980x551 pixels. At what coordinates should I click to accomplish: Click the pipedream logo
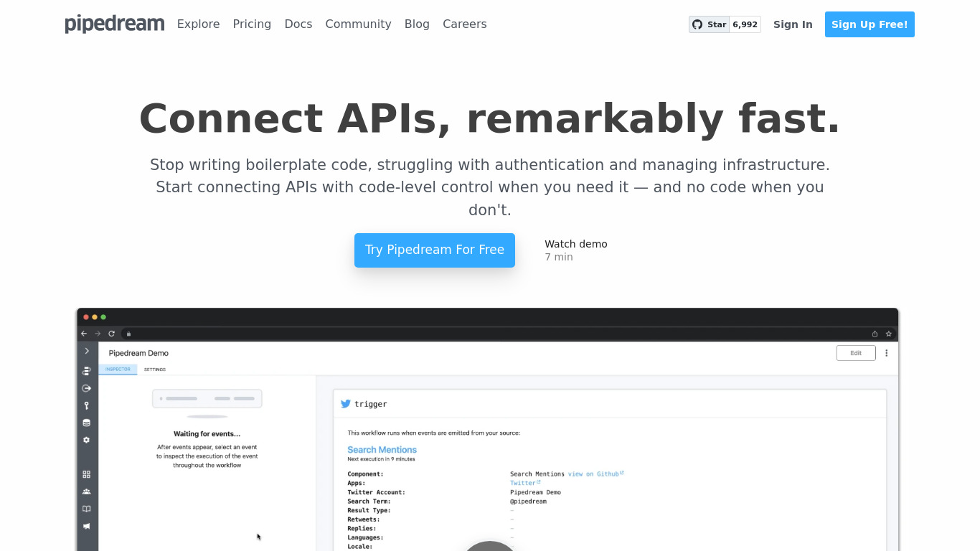pyautogui.click(x=115, y=24)
